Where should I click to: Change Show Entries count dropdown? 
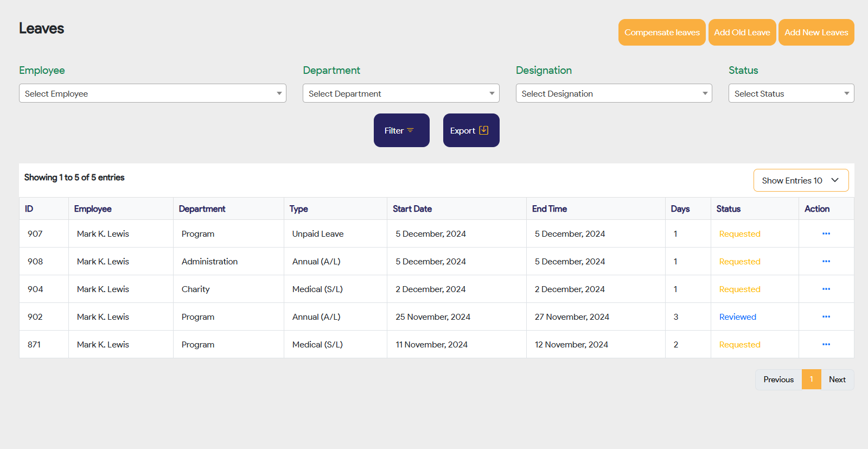click(x=801, y=180)
